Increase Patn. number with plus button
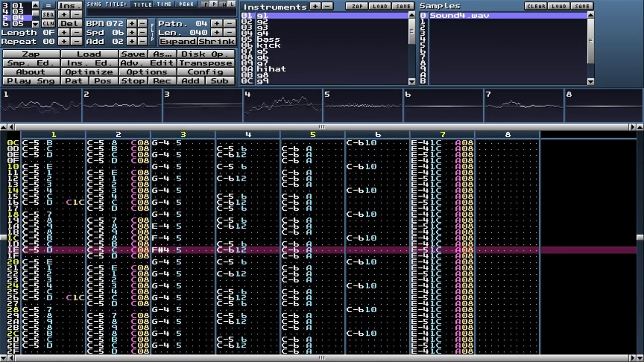The image size is (644, 362). (x=216, y=24)
